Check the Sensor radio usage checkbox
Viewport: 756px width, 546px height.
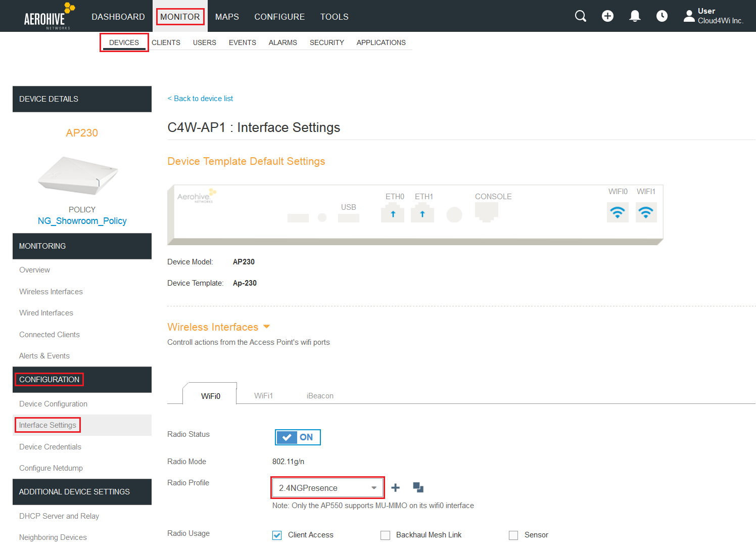pos(513,535)
